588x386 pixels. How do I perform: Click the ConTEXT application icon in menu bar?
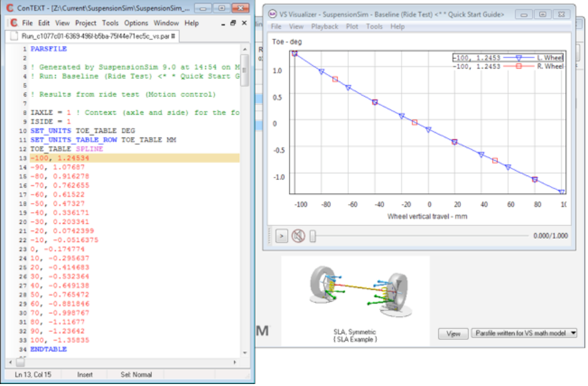click(14, 23)
